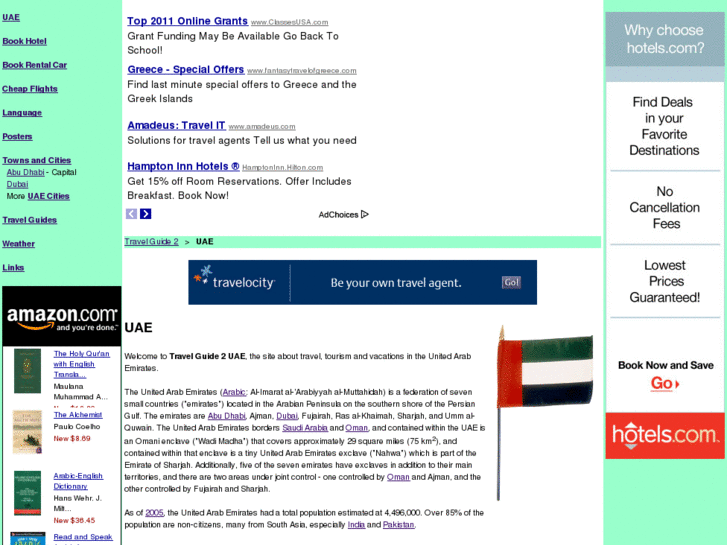Click 'Find Deals in your Favorite Destinations' ad text

click(x=664, y=126)
